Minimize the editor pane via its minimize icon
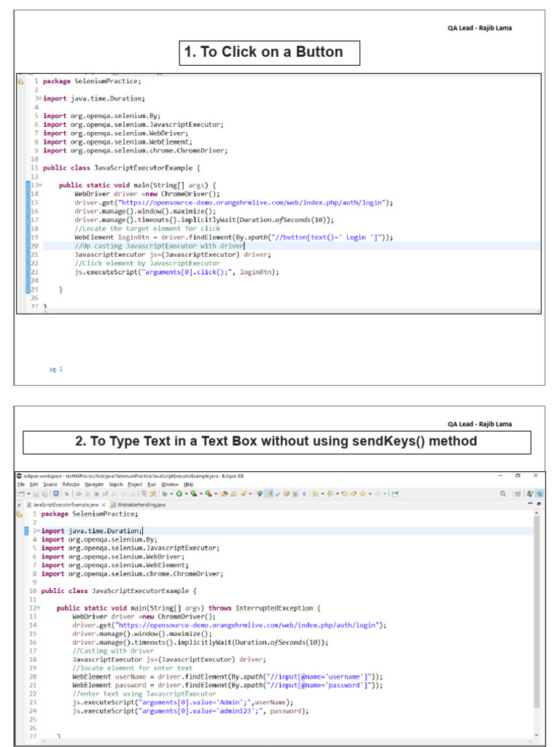The image size is (560, 747). pyautogui.click(x=531, y=503)
